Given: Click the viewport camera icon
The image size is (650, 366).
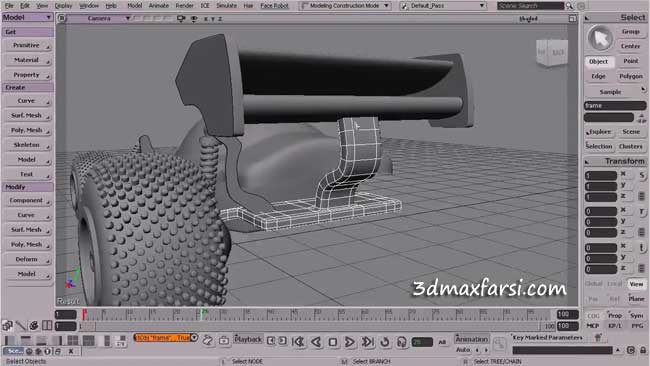Looking at the screenshot, I should (181, 19).
